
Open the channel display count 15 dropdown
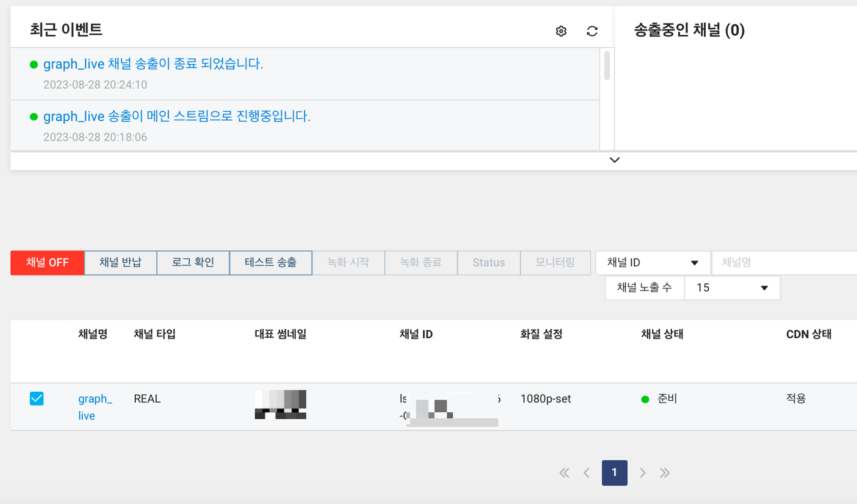(732, 288)
